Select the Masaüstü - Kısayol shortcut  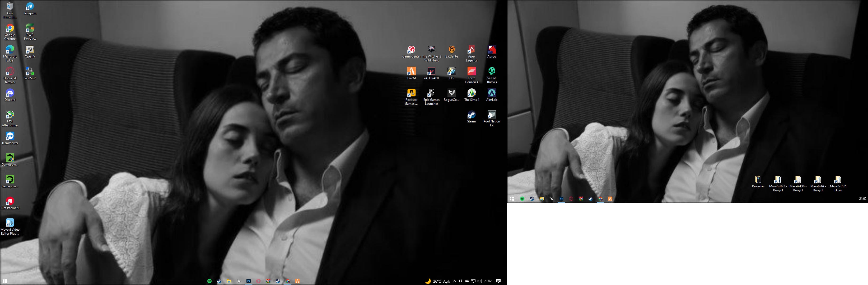coord(818,184)
